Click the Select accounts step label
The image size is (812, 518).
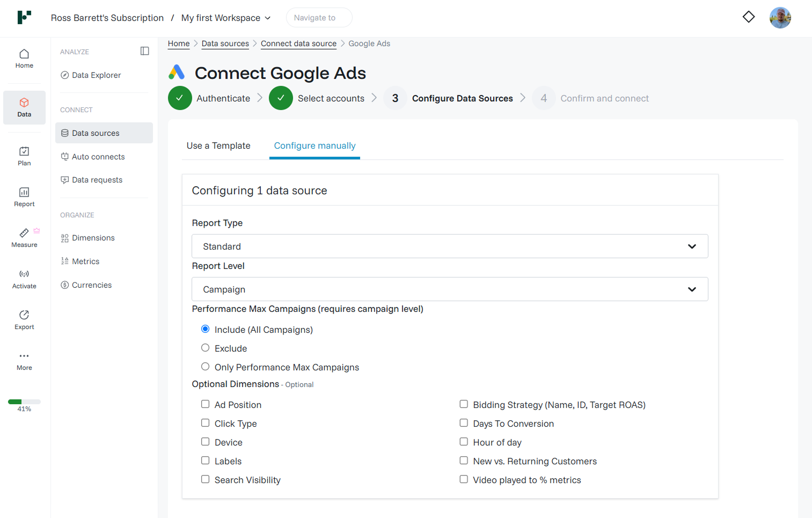click(331, 98)
